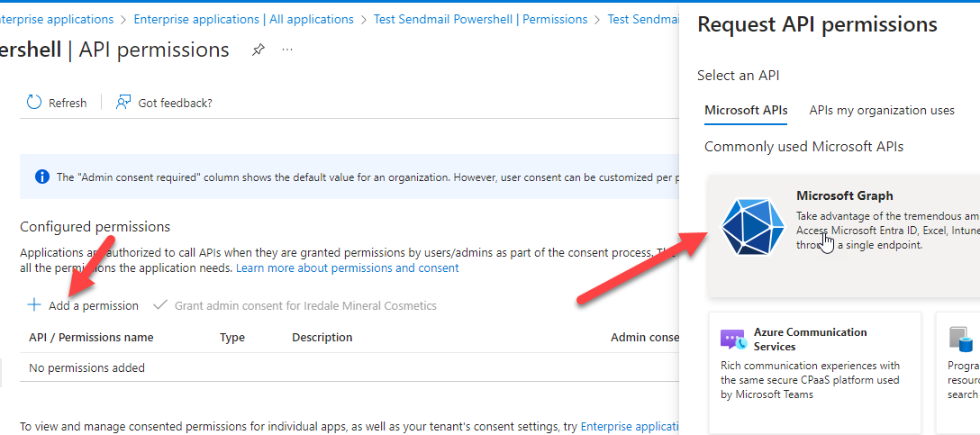Viewport: 980px width, 435px height.
Task: Switch to APIs my organization uses tab
Action: (882, 111)
